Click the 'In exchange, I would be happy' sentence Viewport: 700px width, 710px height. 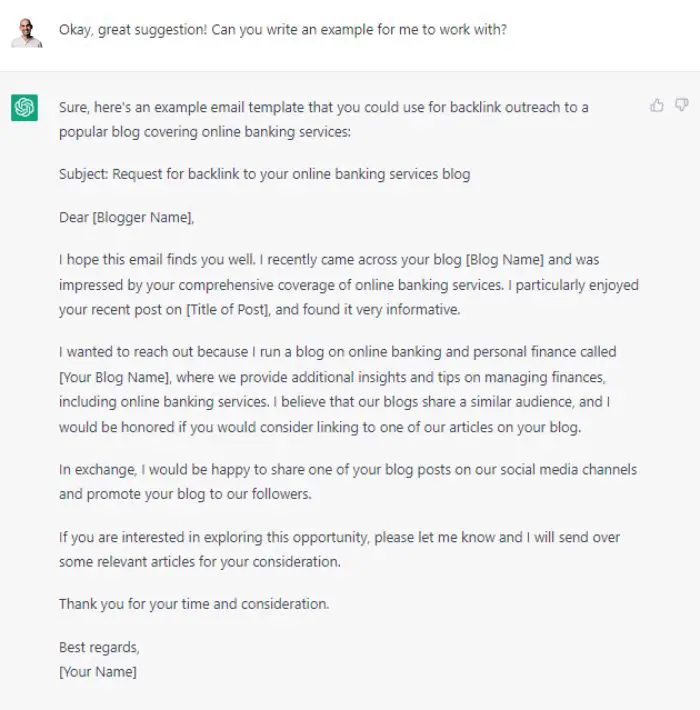348,470
